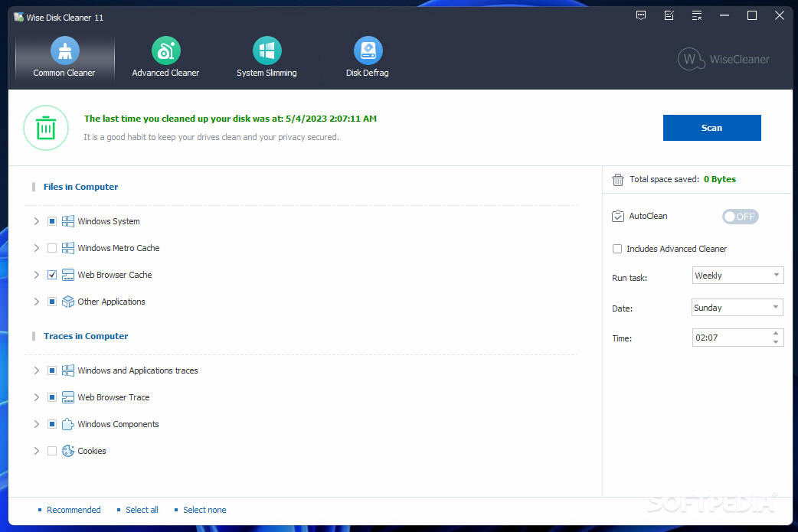Open the menu list icon in title bar
The image size is (798, 532).
(x=697, y=16)
